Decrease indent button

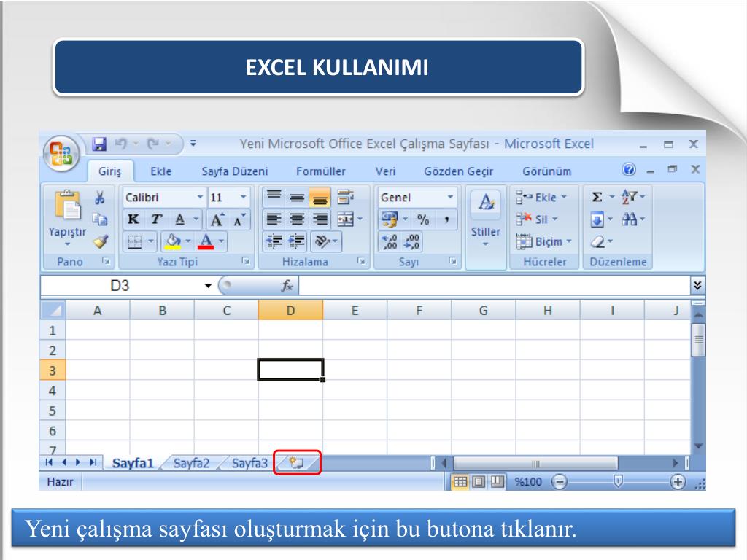(x=274, y=241)
